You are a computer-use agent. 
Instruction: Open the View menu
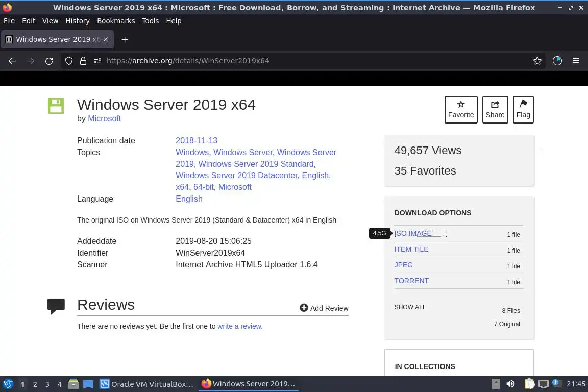pos(50,21)
